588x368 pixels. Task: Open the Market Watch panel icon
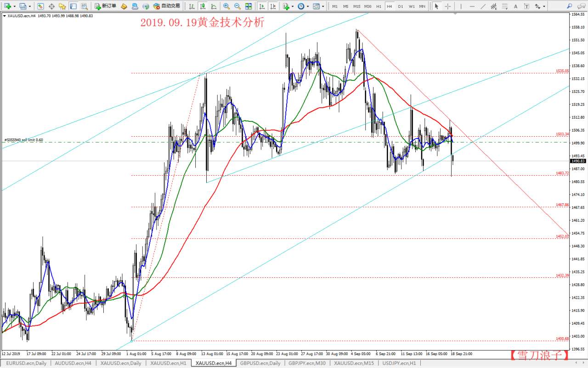[40, 6]
